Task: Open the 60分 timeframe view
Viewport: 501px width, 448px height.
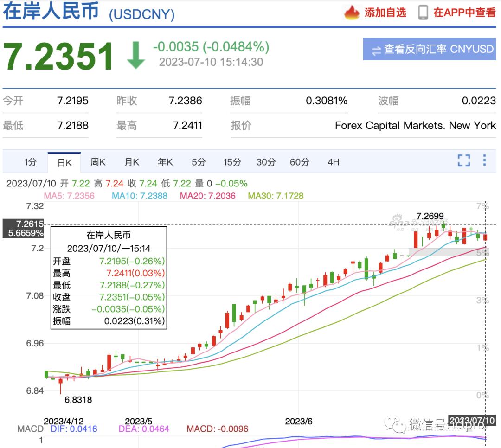Action: point(300,162)
